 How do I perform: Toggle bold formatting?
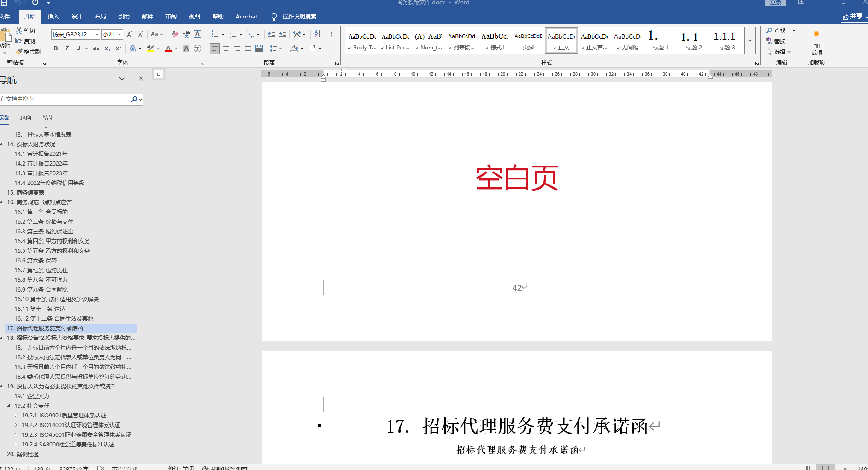coord(56,48)
